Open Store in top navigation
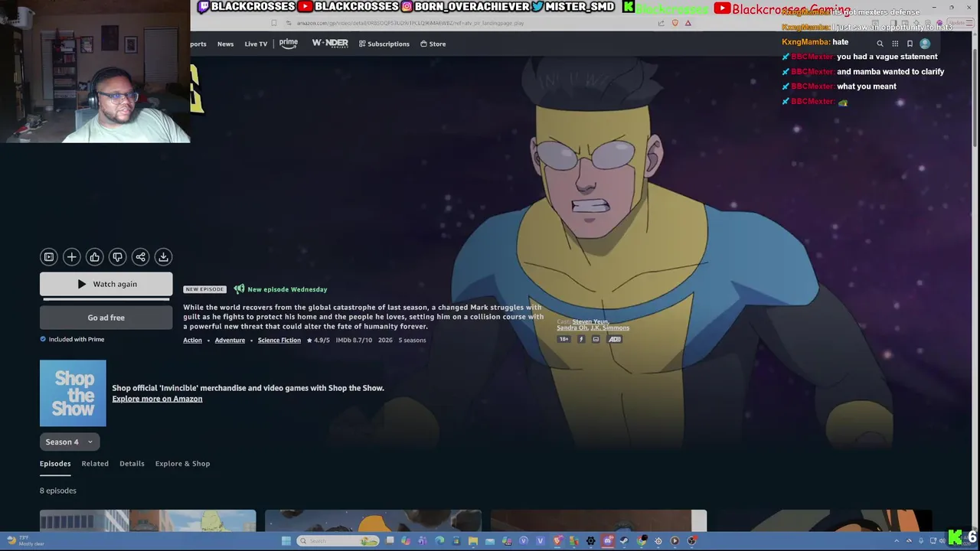Image resolution: width=980 pixels, height=551 pixels. (433, 44)
